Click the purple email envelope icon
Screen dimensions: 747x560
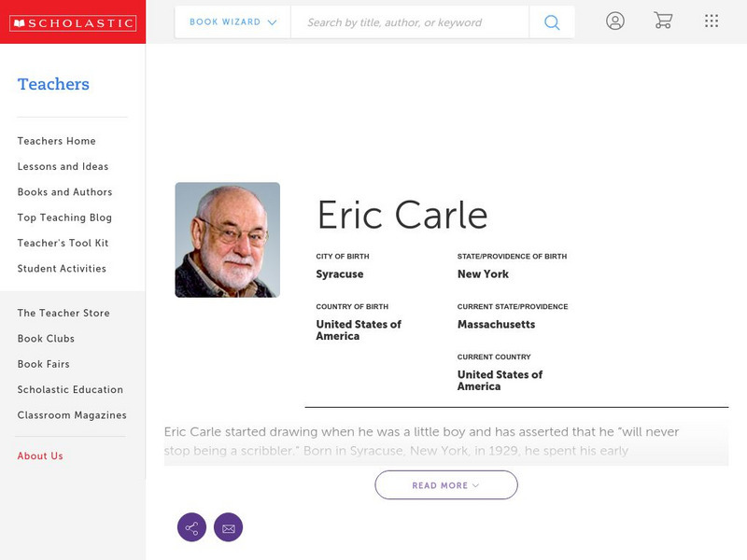point(228,527)
